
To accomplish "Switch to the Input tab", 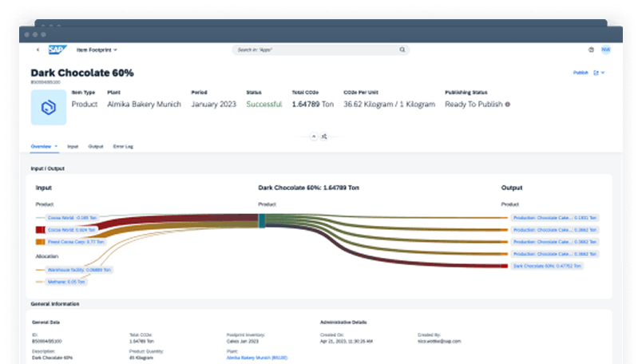I will click(73, 147).
